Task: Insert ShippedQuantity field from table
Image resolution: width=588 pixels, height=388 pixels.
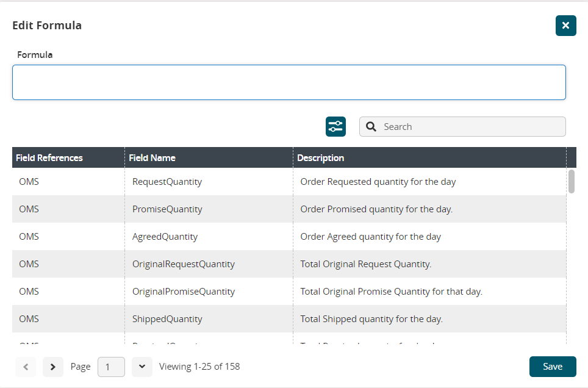Action: [x=167, y=319]
